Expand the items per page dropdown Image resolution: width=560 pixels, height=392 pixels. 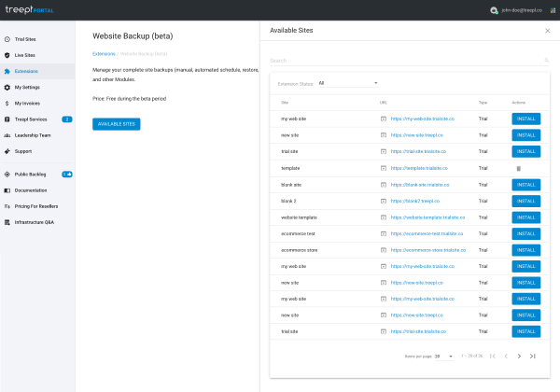[445, 356]
